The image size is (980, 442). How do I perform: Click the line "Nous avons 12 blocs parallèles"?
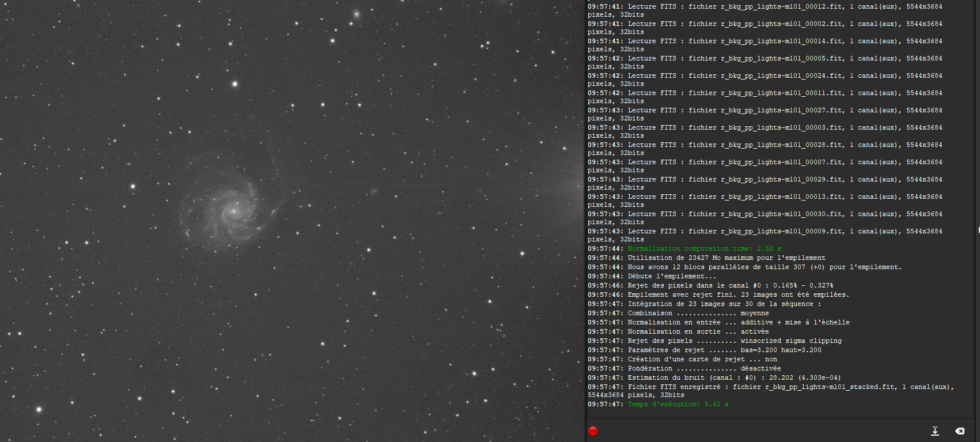(x=744, y=267)
